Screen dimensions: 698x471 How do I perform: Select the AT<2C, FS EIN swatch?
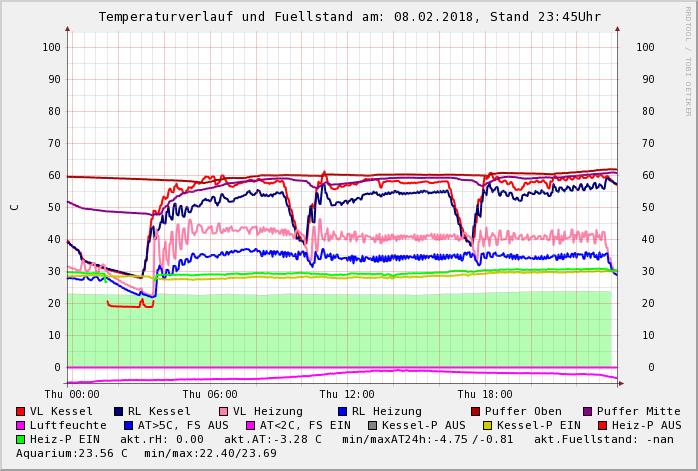(251, 425)
